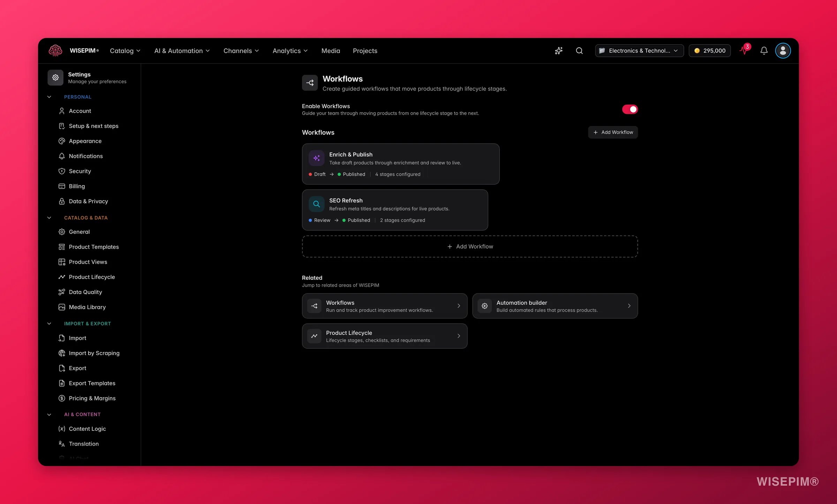Click the Import file icon
The width and height of the screenshot is (837, 504).
click(62, 338)
